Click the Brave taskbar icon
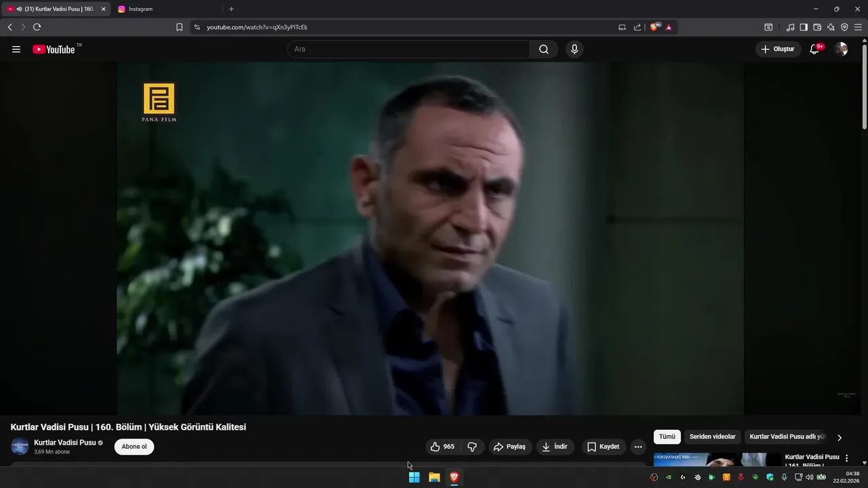868x488 pixels. (x=454, y=477)
